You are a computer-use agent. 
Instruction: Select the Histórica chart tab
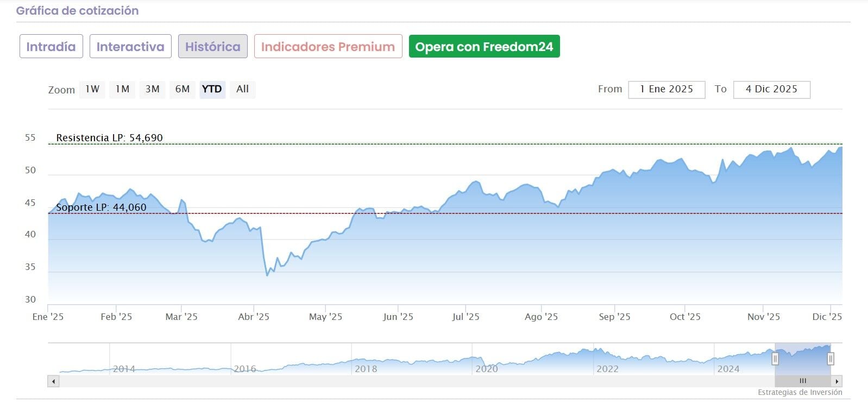point(213,47)
